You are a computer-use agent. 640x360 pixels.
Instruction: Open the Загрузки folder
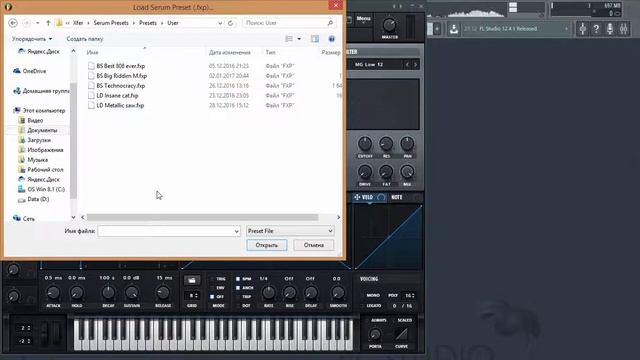click(x=35, y=140)
